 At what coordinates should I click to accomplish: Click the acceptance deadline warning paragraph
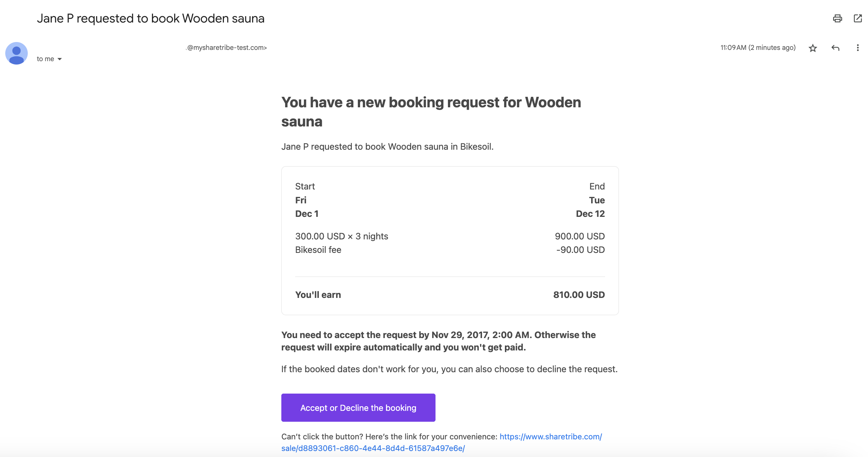point(438,341)
